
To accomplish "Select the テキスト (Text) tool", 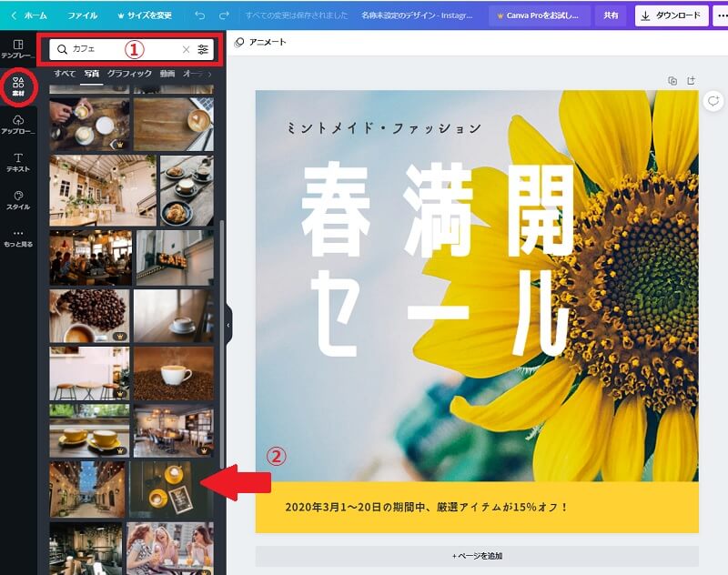I will click(x=18, y=162).
